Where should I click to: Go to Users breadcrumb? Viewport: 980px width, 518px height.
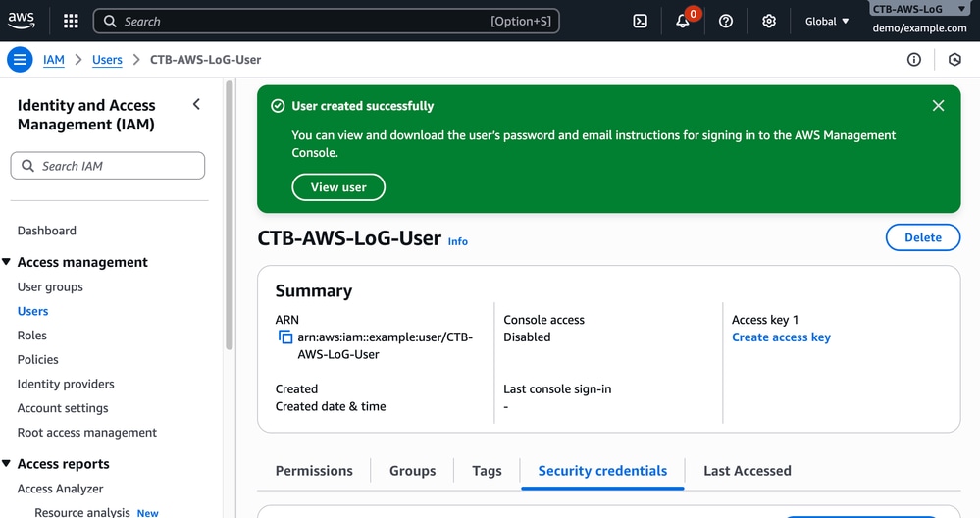[x=107, y=60]
